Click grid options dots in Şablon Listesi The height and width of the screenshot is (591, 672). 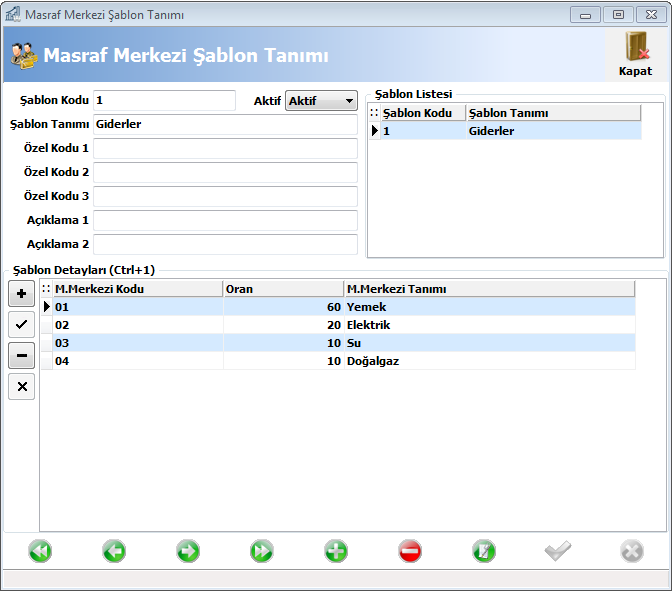[374, 113]
